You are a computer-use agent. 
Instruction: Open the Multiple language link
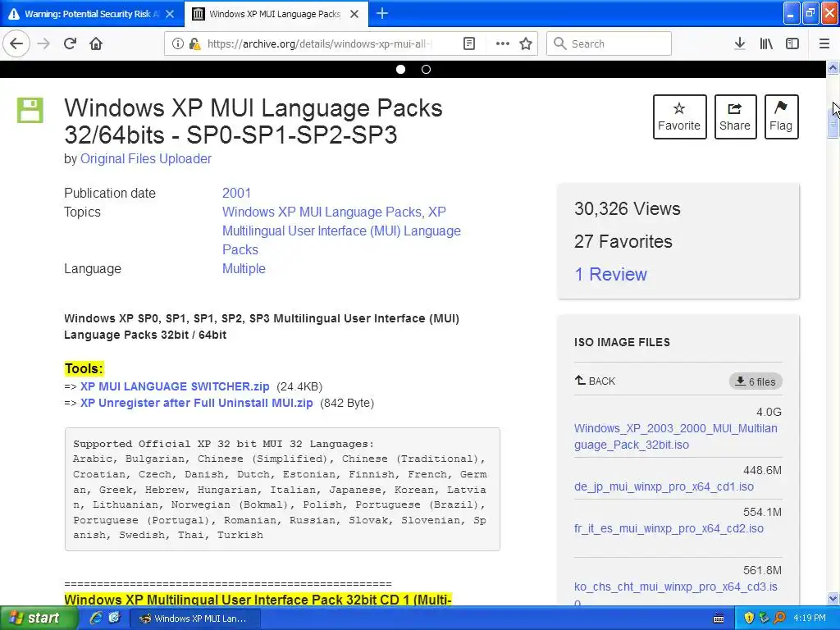tap(244, 268)
